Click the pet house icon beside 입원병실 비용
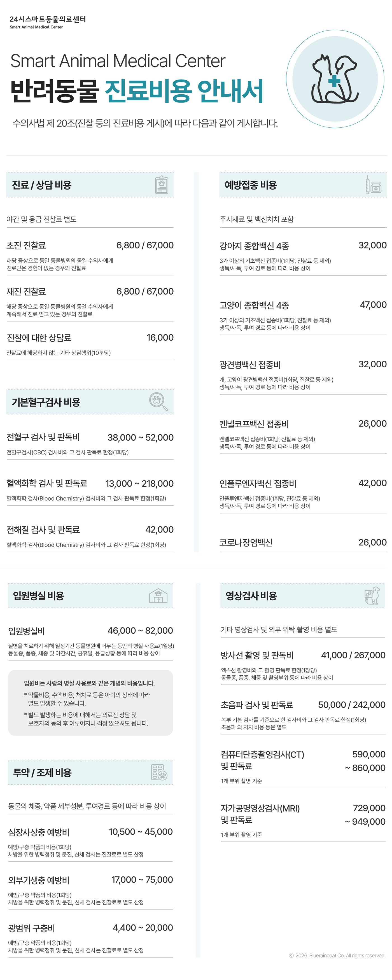Screen dimensions: 392x980 pyautogui.click(x=158, y=595)
